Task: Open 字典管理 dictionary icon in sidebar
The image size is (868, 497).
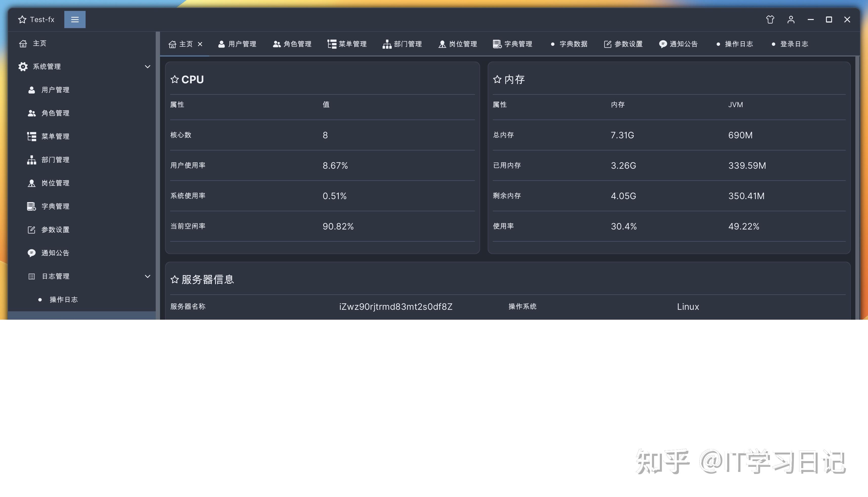Action: tap(32, 206)
